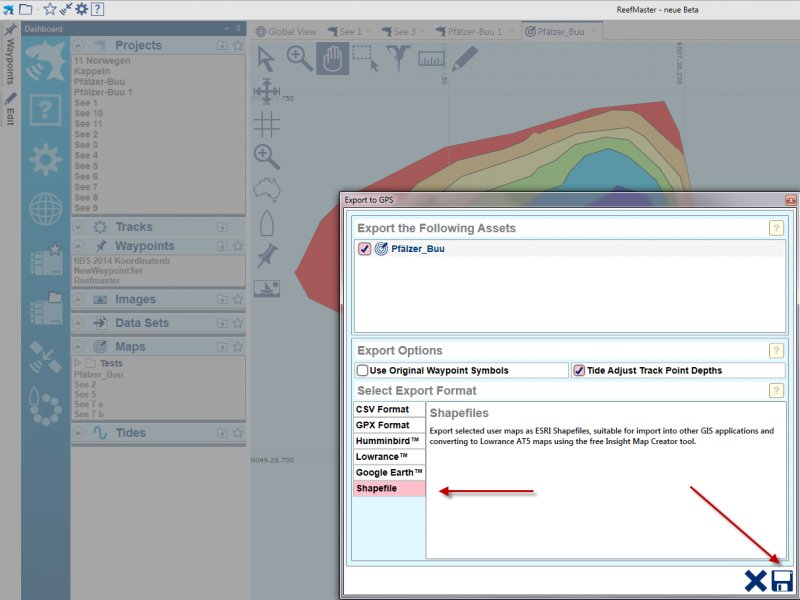Toggle the grid display icon

click(x=266, y=124)
